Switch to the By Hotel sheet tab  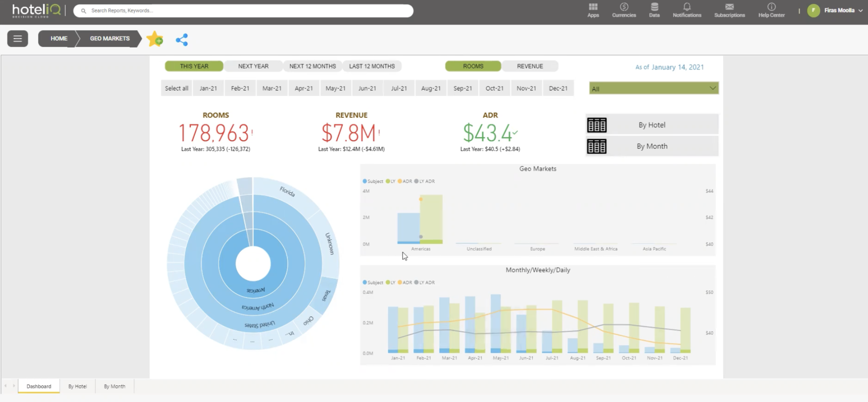tap(78, 386)
